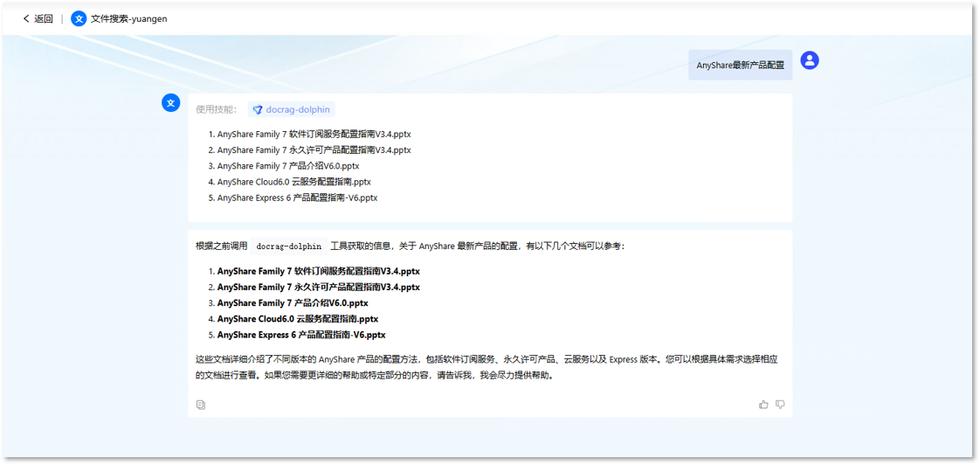Click the docrag-dolphin diamond icon

pyautogui.click(x=258, y=109)
